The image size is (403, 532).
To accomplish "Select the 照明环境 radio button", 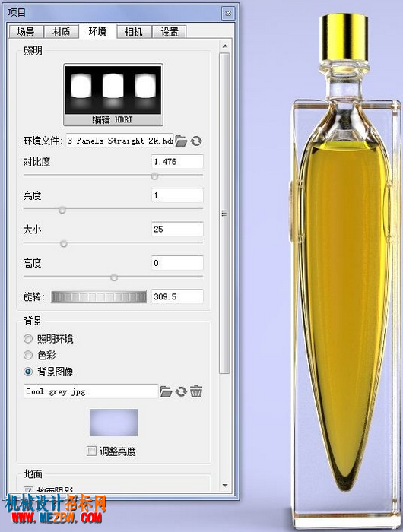I will tap(28, 339).
